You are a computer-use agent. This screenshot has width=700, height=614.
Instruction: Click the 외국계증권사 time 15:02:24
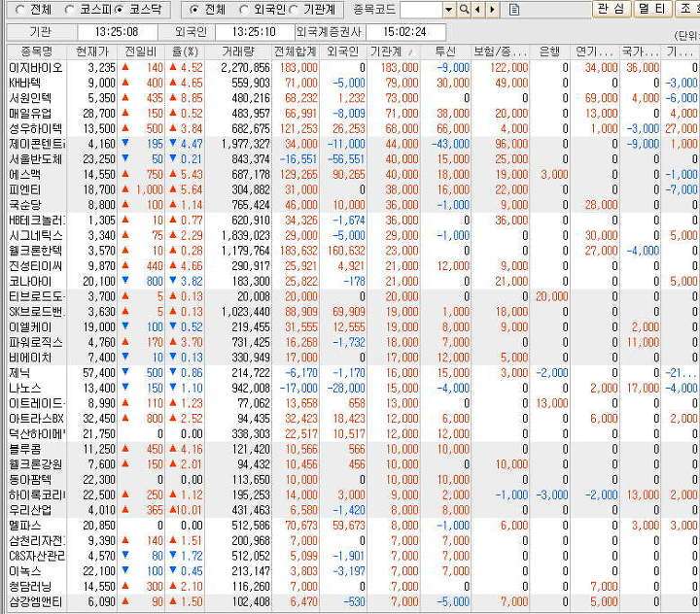pos(404,32)
